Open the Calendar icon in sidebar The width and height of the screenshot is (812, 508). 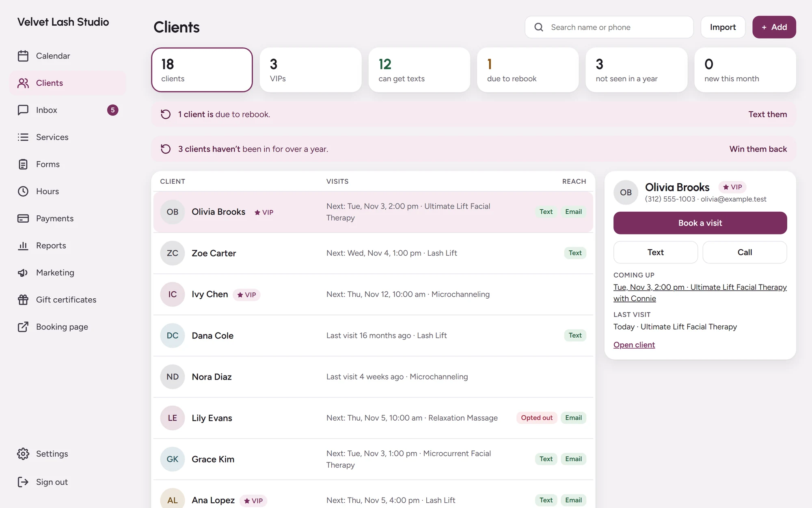[23, 56]
